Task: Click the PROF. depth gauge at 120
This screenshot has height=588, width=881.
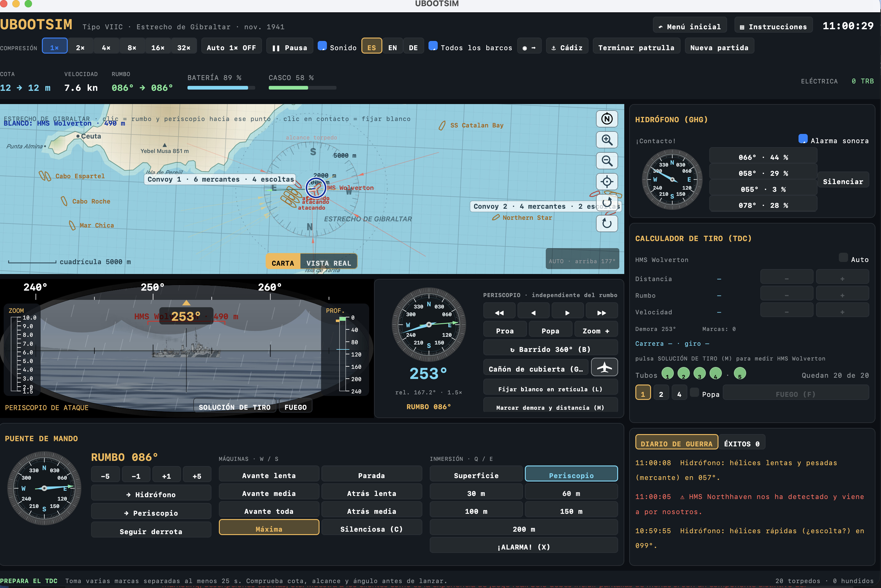Action: [356, 354]
